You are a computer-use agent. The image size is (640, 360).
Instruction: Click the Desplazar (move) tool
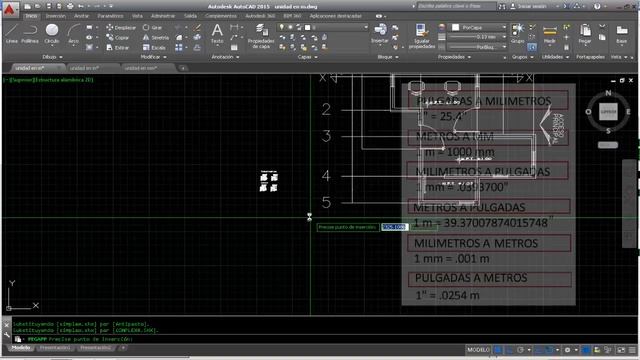coord(121,27)
